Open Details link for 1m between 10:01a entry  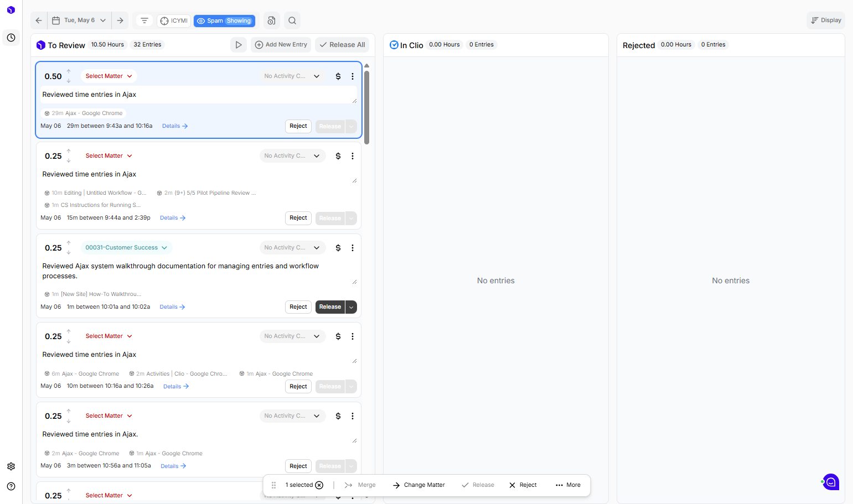point(172,307)
